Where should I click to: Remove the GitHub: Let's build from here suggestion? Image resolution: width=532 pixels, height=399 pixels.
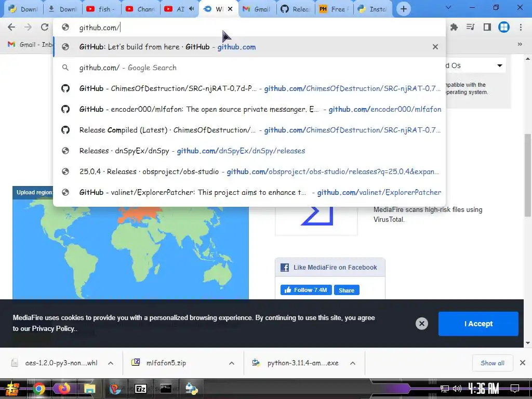point(435,47)
